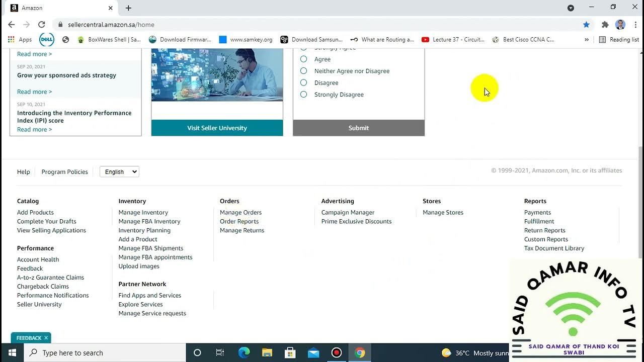Image resolution: width=644 pixels, height=362 pixels.
Task: Open Manage Returns under Orders
Action: point(242,230)
